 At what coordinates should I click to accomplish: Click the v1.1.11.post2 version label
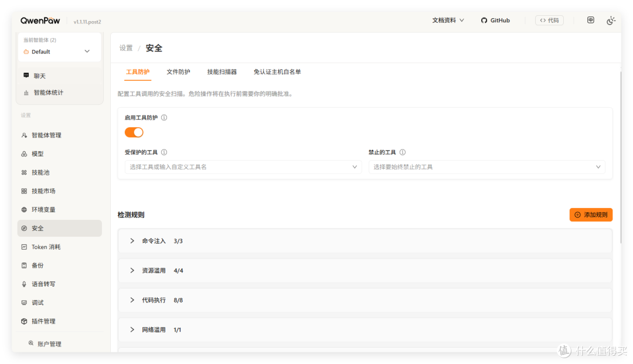tap(87, 22)
